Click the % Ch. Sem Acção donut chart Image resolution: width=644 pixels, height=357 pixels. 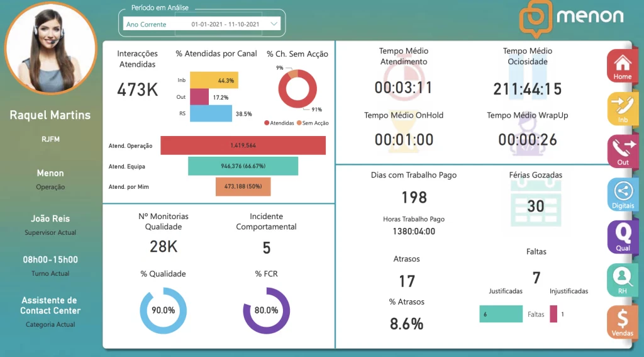click(x=297, y=89)
